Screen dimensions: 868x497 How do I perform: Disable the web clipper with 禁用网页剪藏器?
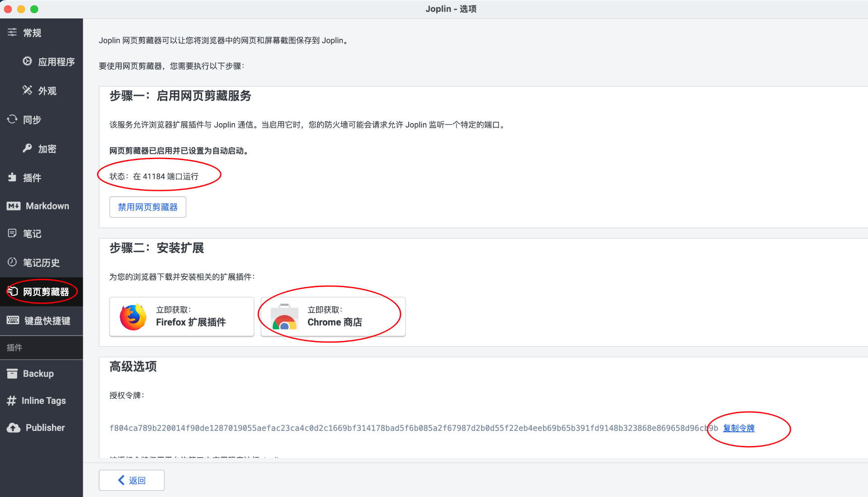[x=147, y=207]
